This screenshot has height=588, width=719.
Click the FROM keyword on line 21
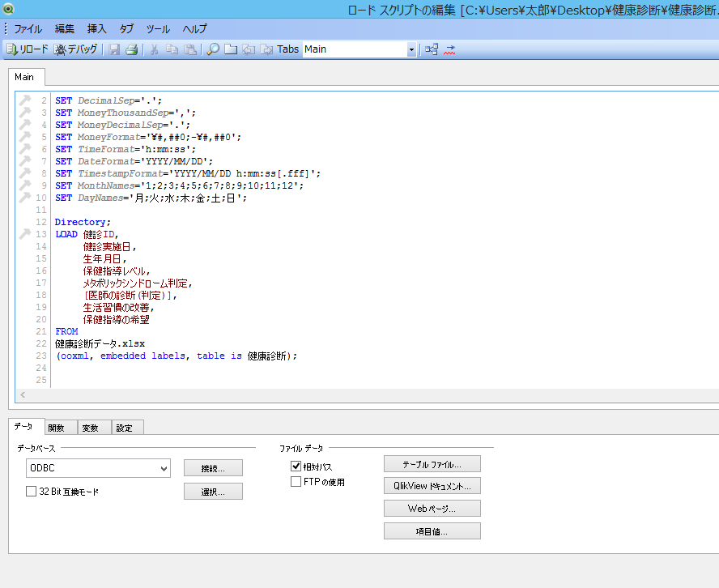pos(66,331)
